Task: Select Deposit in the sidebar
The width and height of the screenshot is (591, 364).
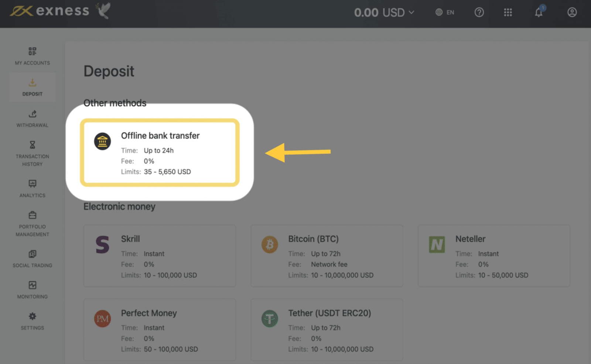Action: point(33,87)
